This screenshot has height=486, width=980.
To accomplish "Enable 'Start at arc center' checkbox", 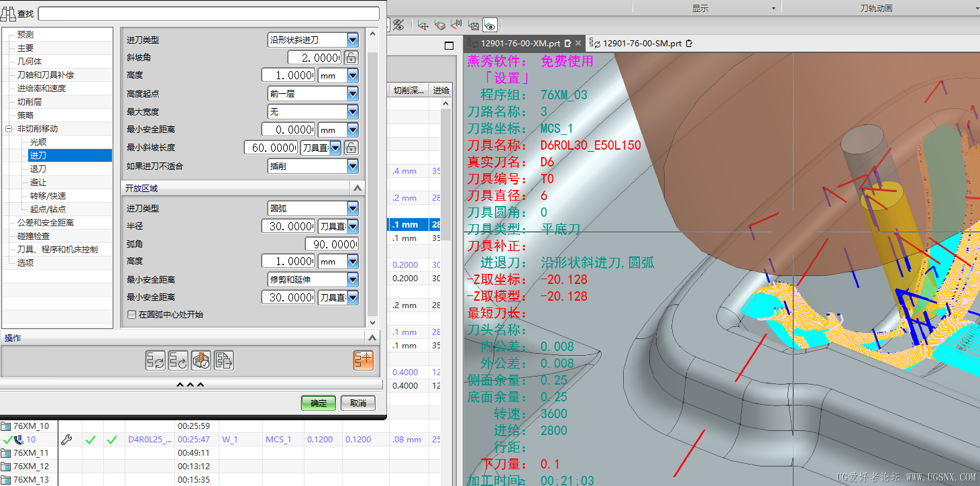I will click(x=131, y=314).
